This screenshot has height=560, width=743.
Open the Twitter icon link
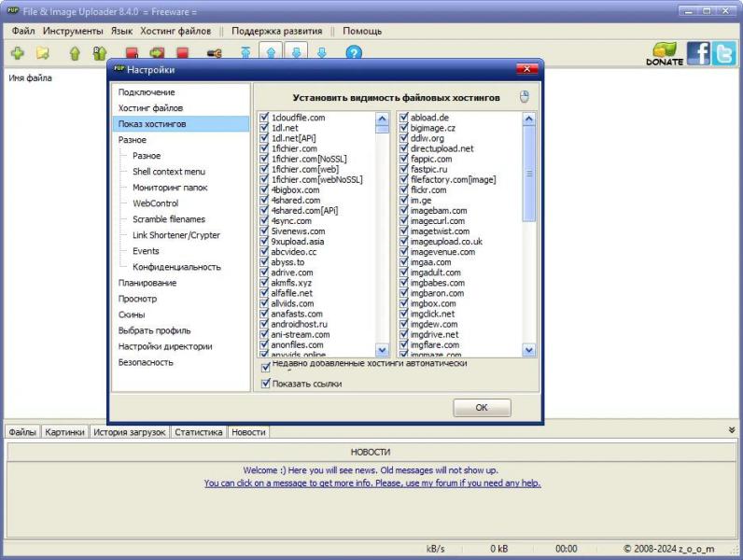pos(724,53)
